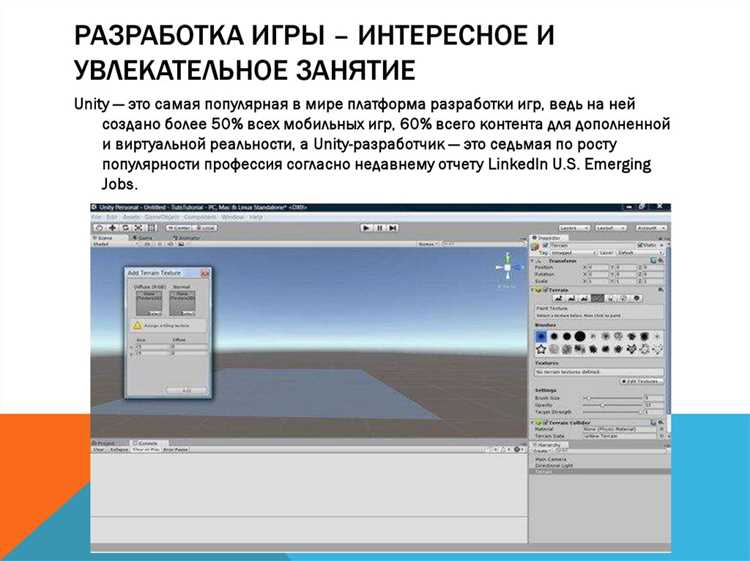Collapse the Transform component
Screen dimensions: 750x561
pyautogui.click(x=532, y=261)
